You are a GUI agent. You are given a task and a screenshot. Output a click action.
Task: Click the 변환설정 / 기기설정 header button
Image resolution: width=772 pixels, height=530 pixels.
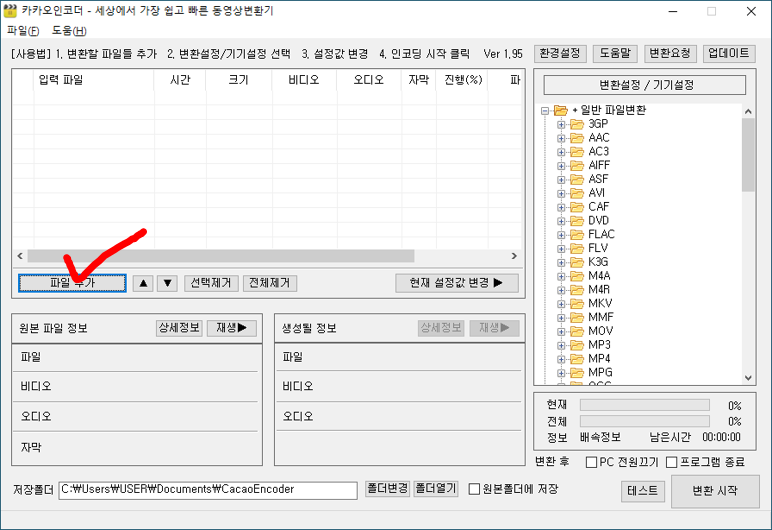[644, 85]
